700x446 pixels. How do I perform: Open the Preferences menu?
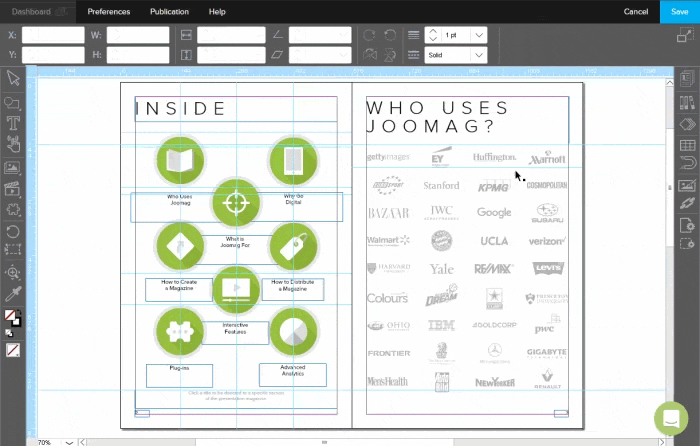click(x=109, y=11)
